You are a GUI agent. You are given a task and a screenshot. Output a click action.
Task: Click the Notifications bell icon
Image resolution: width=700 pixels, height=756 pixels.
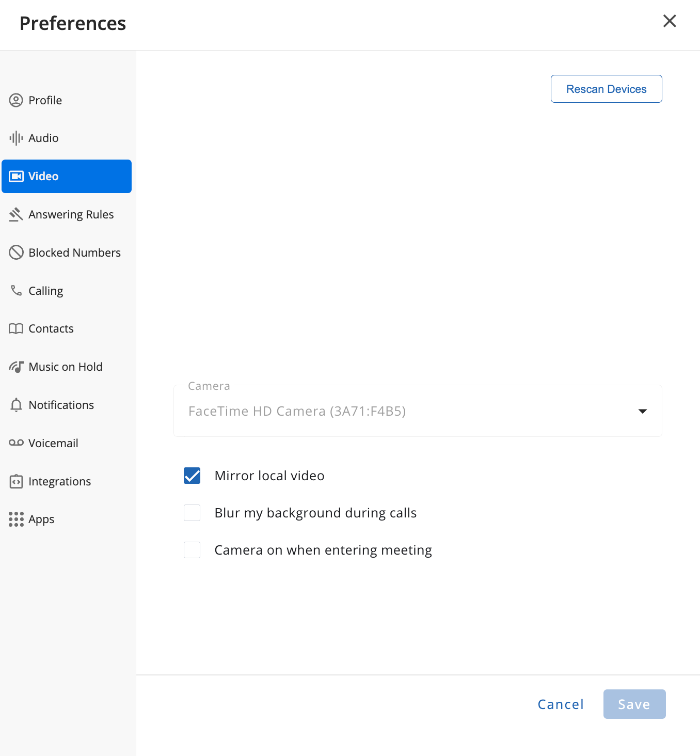coord(16,405)
